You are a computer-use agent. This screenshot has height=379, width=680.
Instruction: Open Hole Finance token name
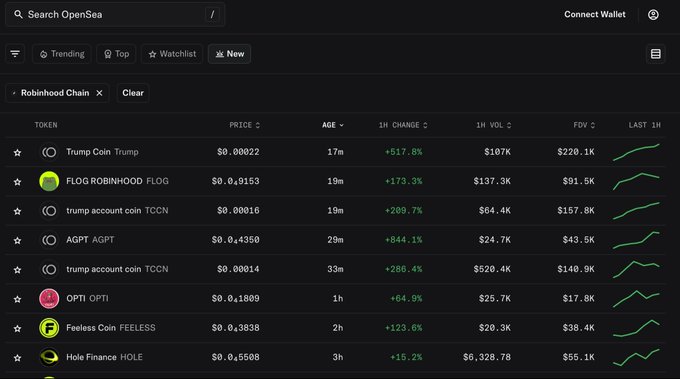(91, 357)
